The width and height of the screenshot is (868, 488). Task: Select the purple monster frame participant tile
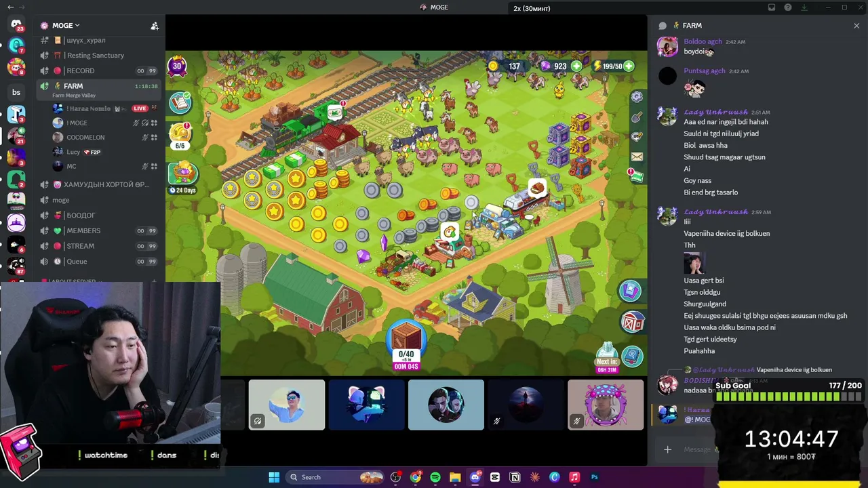[x=606, y=405]
